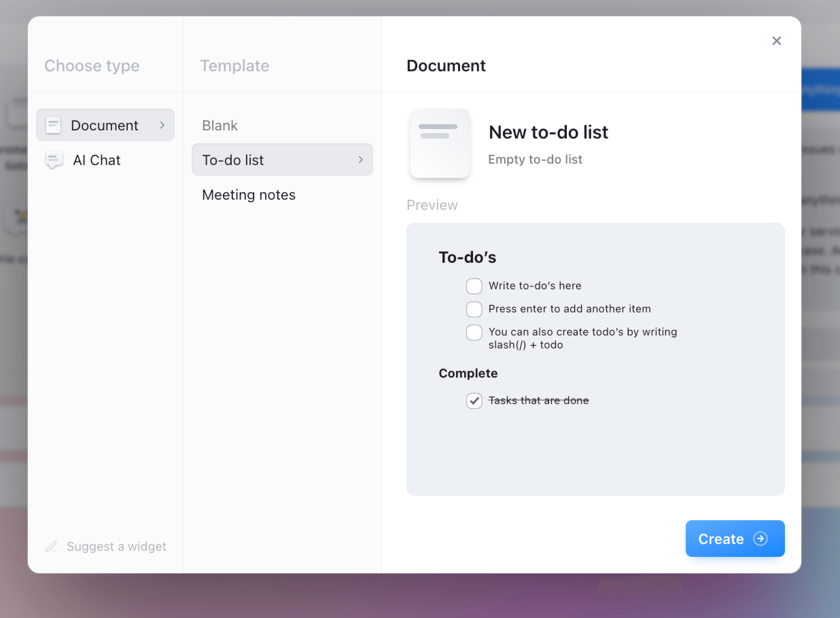Click the Create button
840x618 pixels.
pos(735,538)
